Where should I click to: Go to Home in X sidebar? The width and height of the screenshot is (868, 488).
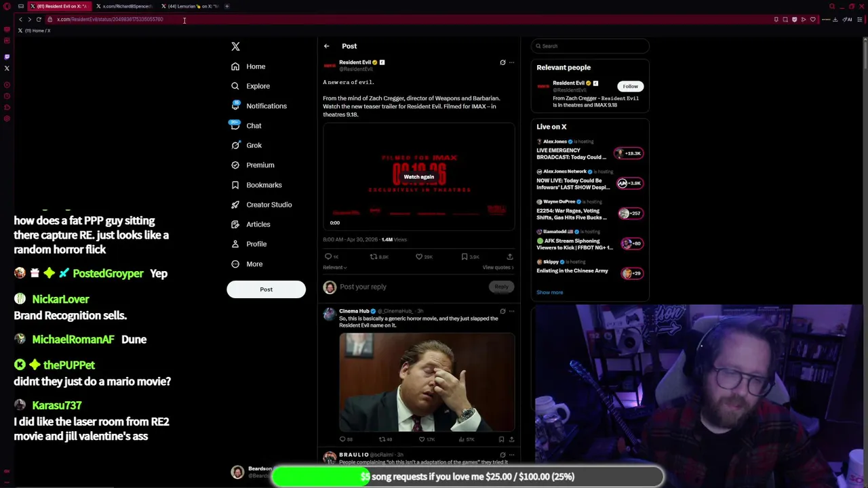pyautogui.click(x=248, y=66)
